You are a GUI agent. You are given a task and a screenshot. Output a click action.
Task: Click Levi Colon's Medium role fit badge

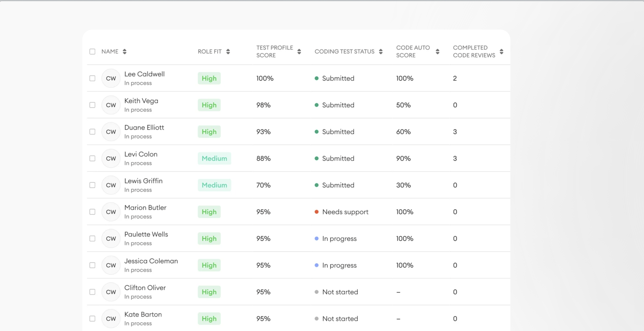point(214,159)
